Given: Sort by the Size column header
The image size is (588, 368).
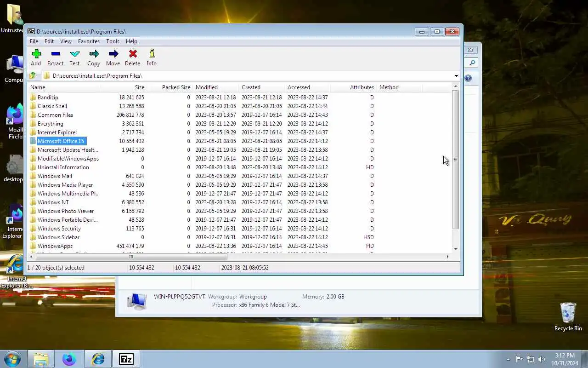Looking at the screenshot, I should point(124,87).
